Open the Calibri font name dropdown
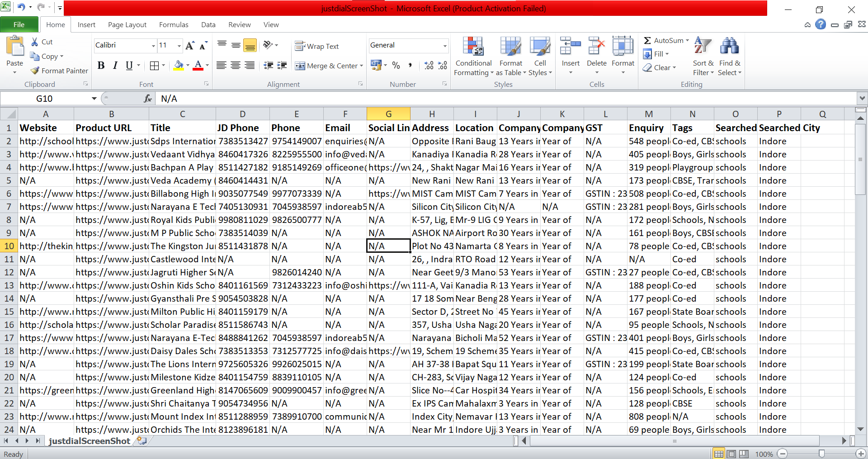Image resolution: width=868 pixels, height=459 pixels. [x=153, y=46]
